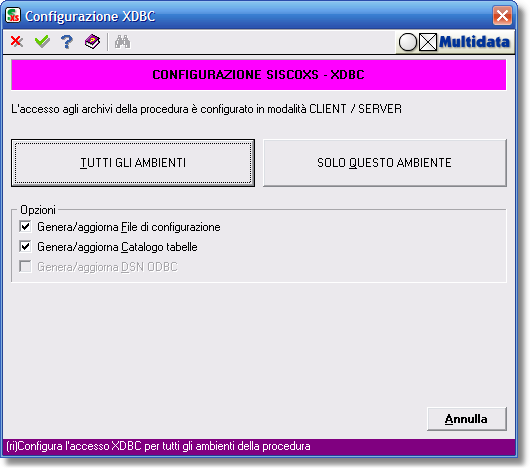The height and width of the screenshot is (470, 530).
Task: Click the crossed box icon beside Multidata
Action: coord(428,42)
